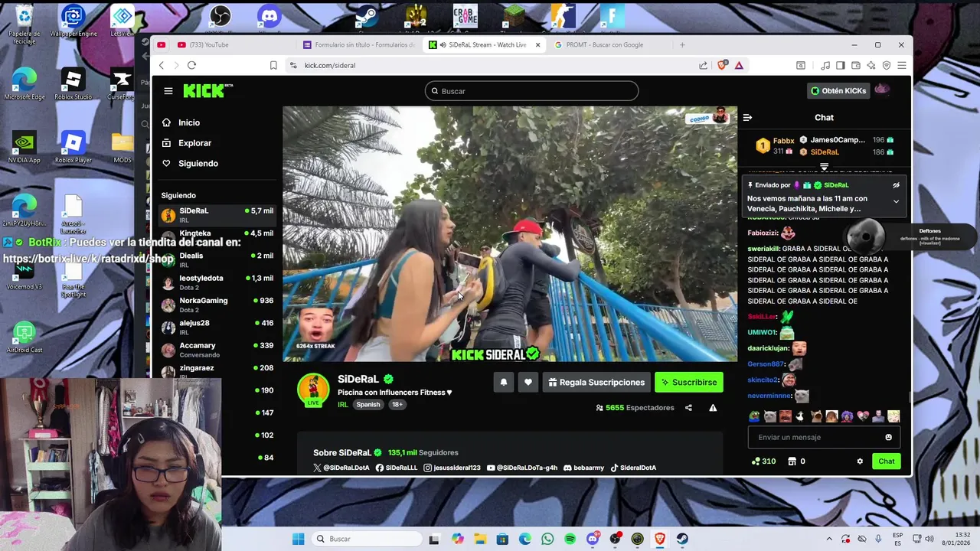
Task: Close the SiDeRaL Stream tab
Action: 537,44
